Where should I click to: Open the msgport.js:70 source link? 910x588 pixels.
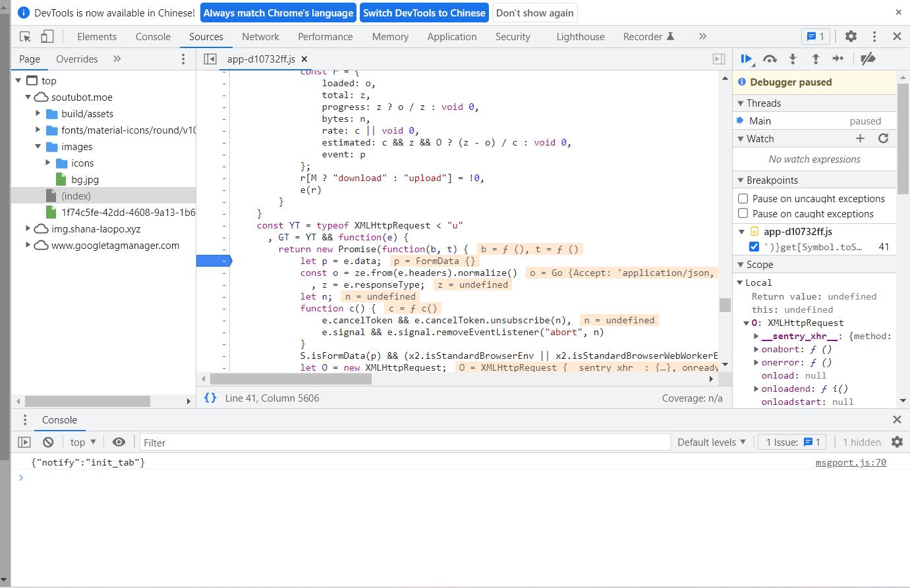pyautogui.click(x=851, y=462)
